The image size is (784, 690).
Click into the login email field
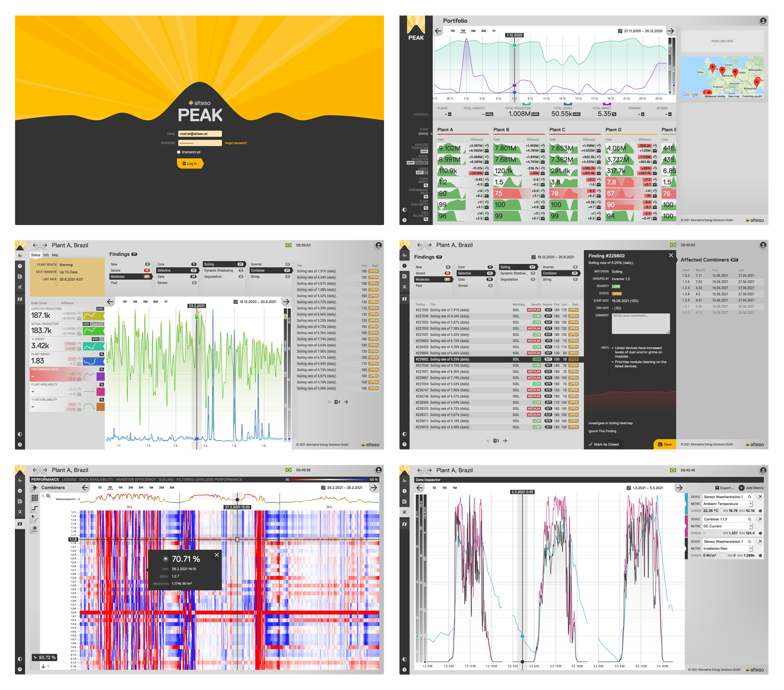(x=200, y=134)
